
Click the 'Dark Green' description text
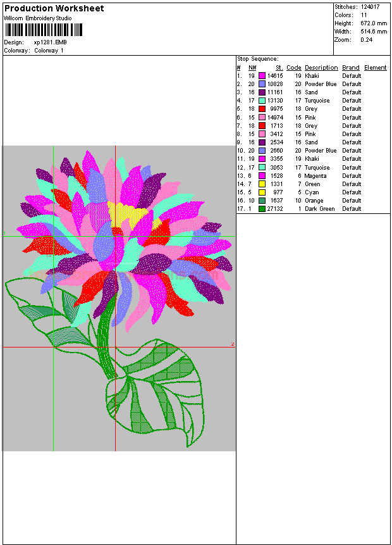(x=320, y=209)
